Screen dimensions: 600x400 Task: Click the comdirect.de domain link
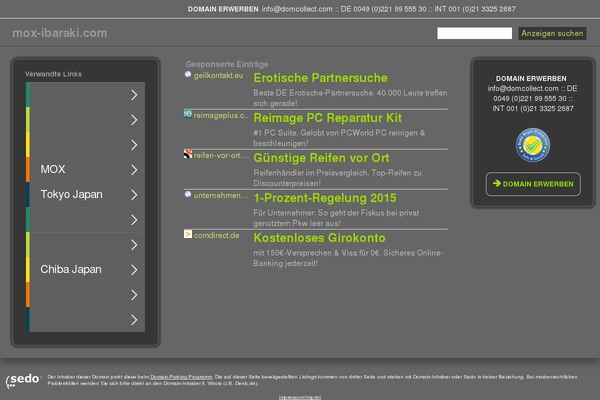click(x=217, y=235)
